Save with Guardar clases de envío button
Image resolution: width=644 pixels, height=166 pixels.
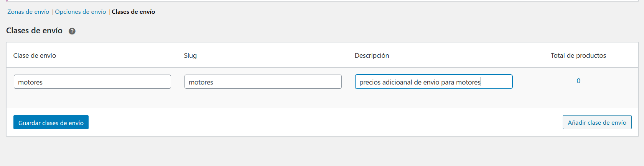51,122
